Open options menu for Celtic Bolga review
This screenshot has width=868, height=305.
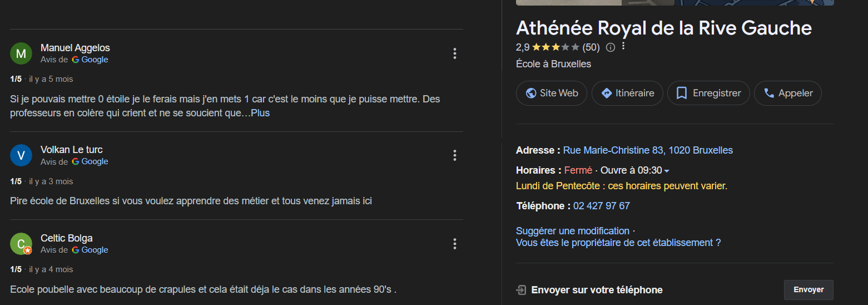tap(455, 244)
